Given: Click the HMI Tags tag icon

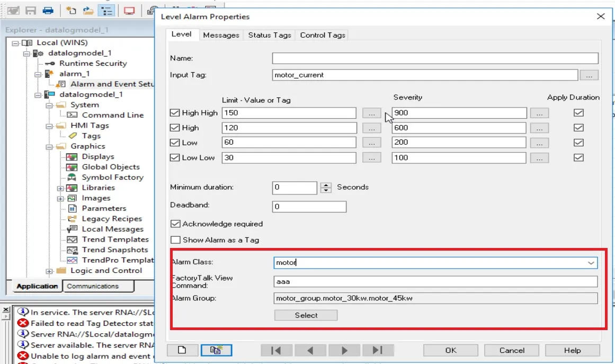Looking at the screenshot, I should [x=73, y=136].
